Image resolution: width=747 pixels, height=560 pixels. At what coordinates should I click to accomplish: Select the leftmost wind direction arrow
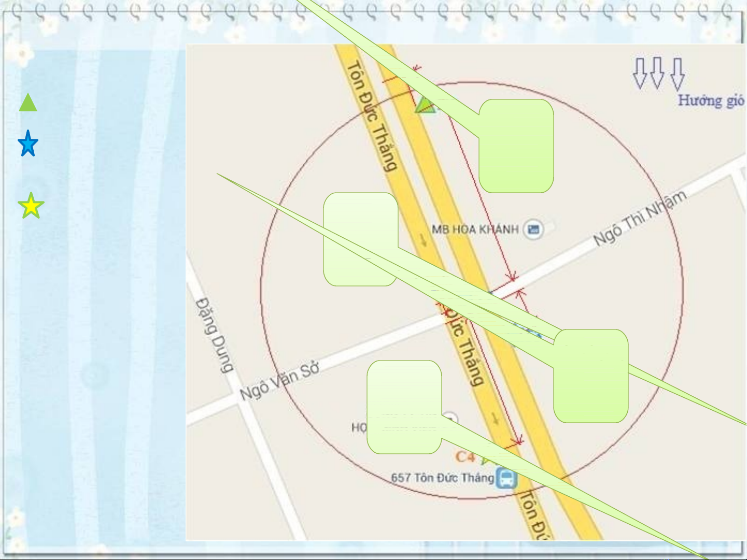pos(641,73)
